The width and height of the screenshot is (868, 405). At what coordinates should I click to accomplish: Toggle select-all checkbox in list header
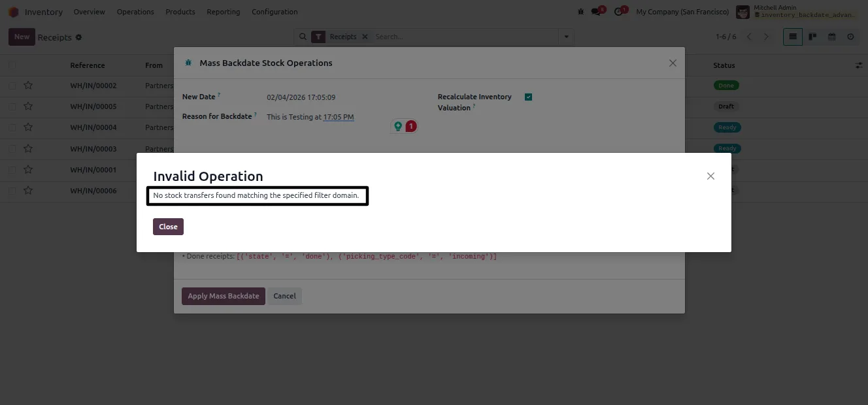point(12,65)
